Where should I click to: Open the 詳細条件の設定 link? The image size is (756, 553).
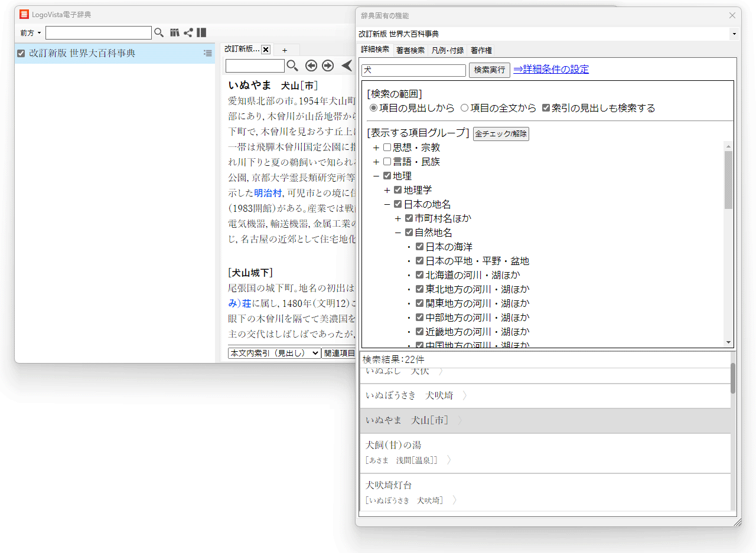pyautogui.click(x=551, y=70)
